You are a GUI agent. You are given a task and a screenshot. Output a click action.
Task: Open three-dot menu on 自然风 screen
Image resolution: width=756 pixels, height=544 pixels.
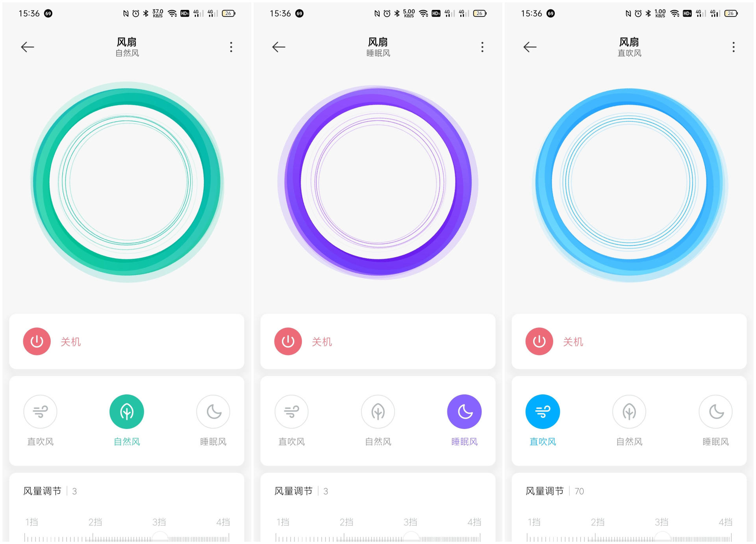coord(231,47)
